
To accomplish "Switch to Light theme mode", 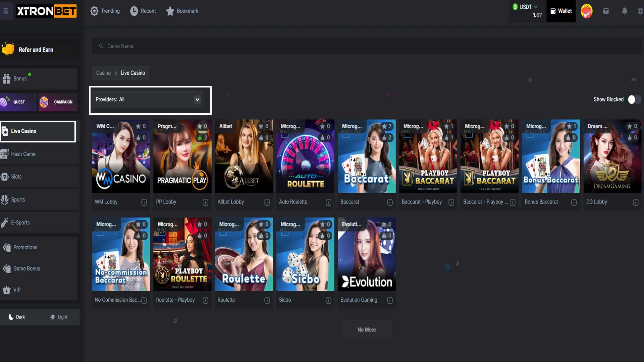I will pyautogui.click(x=59, y=317).
